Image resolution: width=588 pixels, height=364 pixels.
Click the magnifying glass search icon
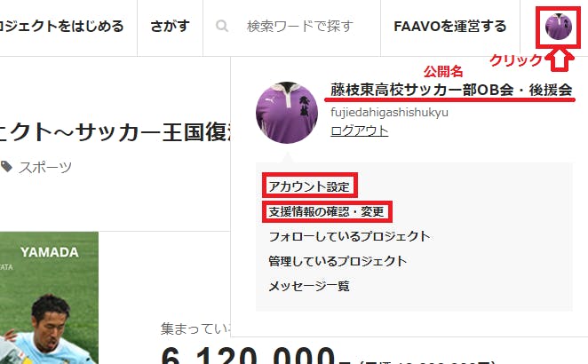[x=222, y=27]
